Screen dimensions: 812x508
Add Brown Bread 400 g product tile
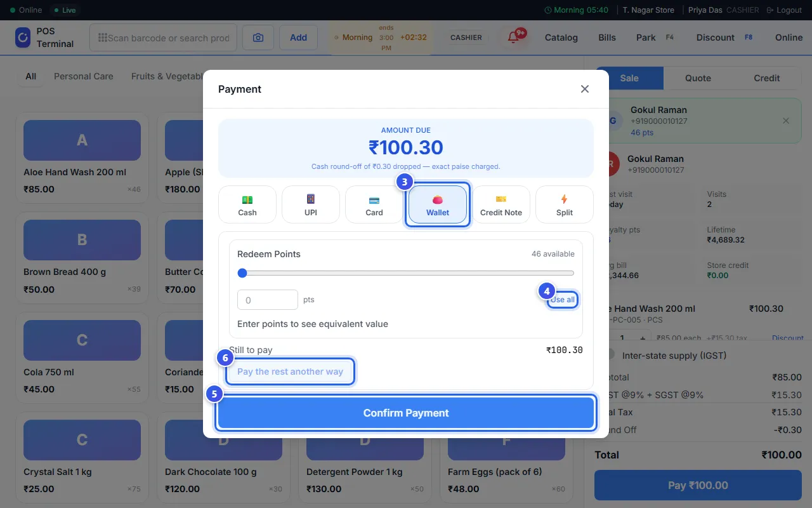tap(82, 257)
